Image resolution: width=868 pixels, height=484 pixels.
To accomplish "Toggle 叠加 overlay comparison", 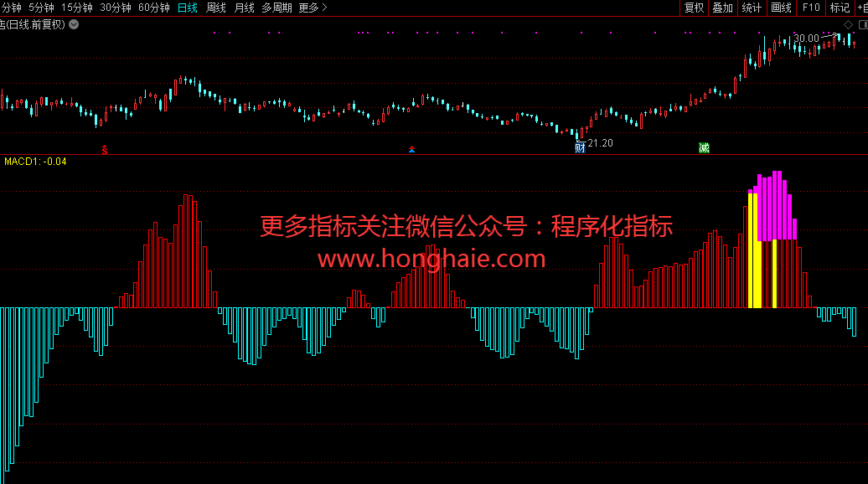I will click(x=722, y=8).
